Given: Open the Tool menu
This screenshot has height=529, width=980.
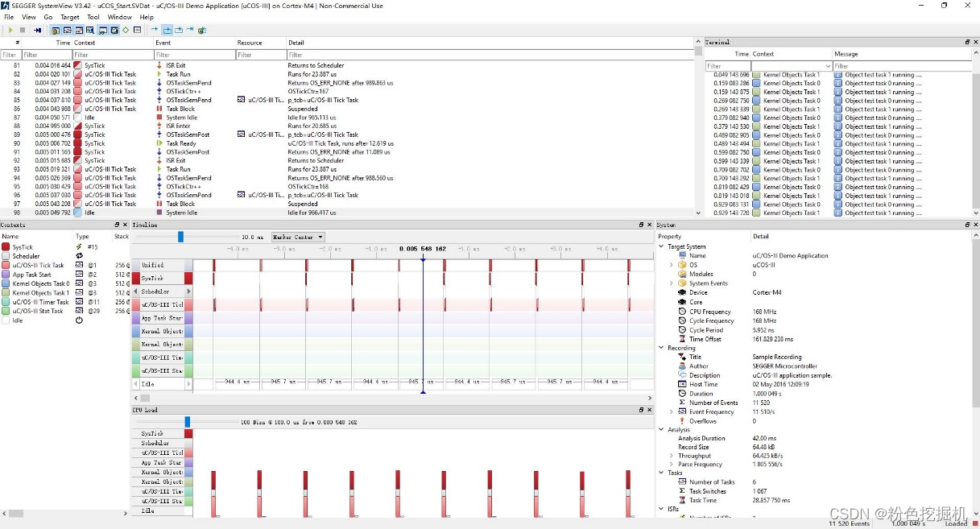Looking at the screenshot, I should click(x=93, y=17).
